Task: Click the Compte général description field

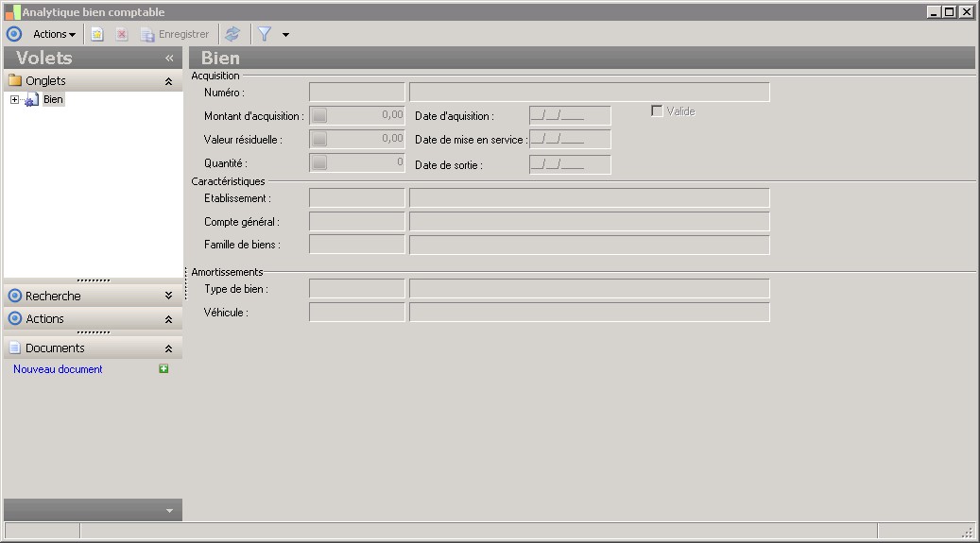Action: pos(590,221)
